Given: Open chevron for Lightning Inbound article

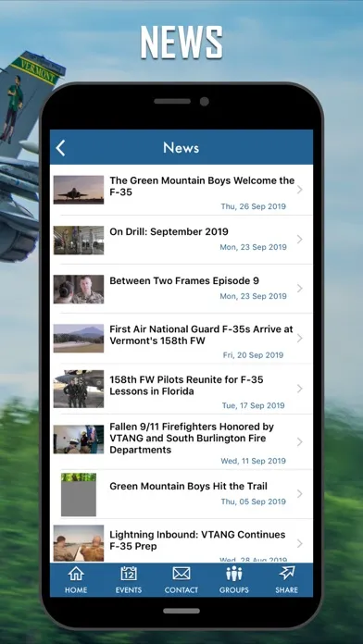Looking at the screenshot, I should click(300, 543).
